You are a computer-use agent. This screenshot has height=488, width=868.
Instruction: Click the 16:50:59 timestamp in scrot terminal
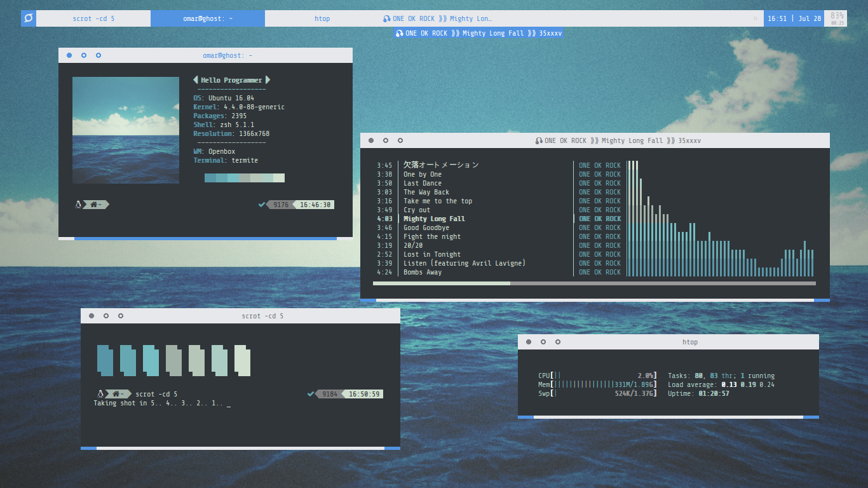tap(365, 394)
